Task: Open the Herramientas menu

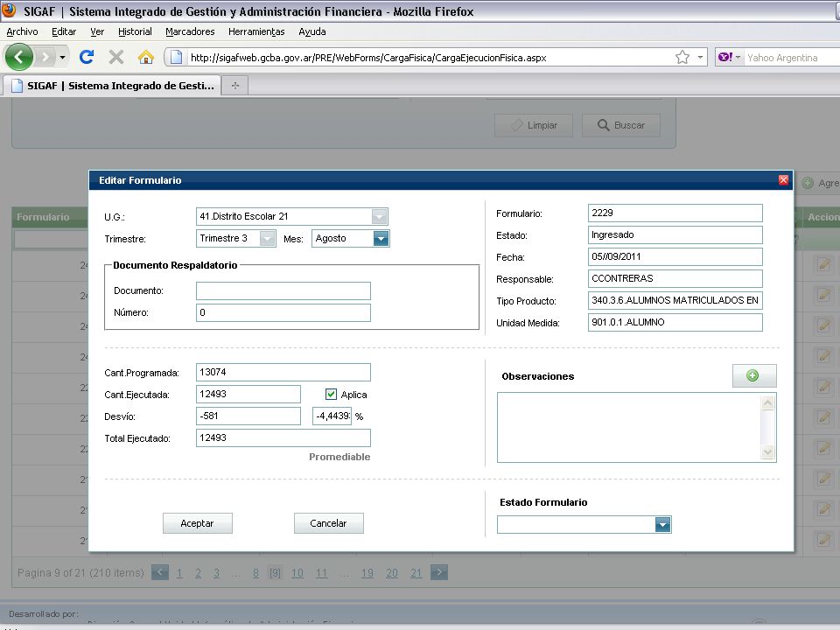Action: tap(256, 31)
